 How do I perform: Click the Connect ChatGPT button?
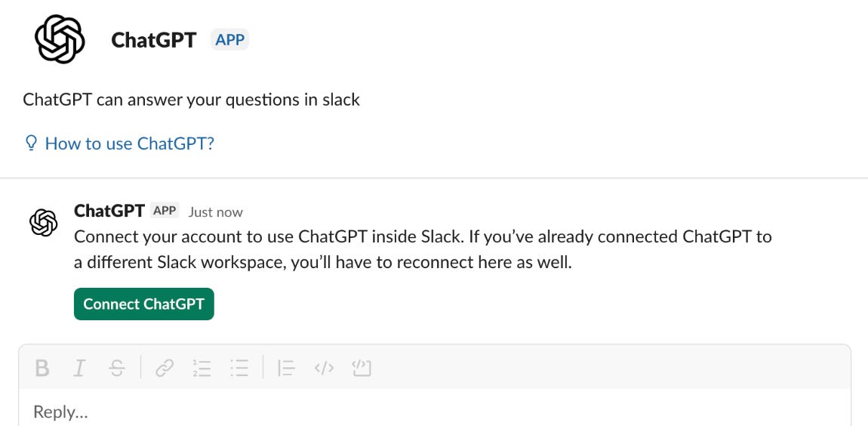[143, 304]
